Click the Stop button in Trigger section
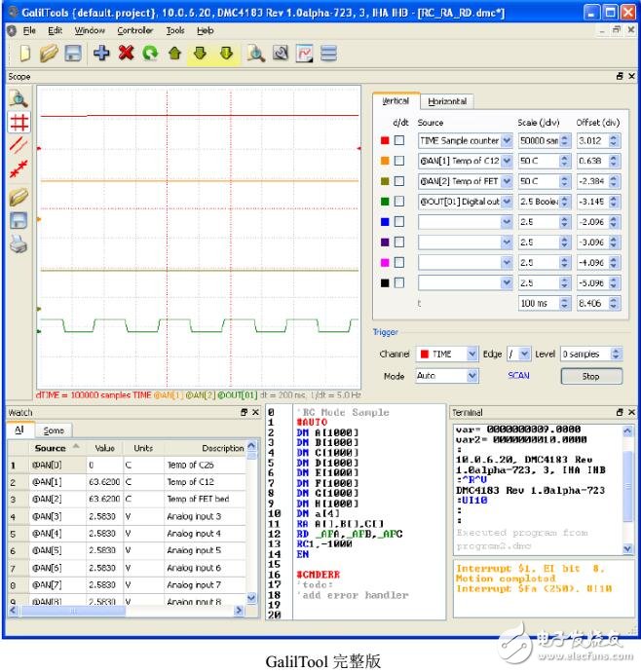The height and width of the screenshot is (672, 641). 591,376
